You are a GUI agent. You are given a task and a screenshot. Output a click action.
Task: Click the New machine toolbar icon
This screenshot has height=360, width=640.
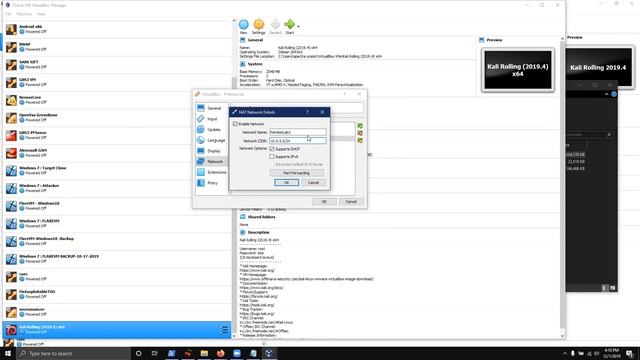[244, 24]
